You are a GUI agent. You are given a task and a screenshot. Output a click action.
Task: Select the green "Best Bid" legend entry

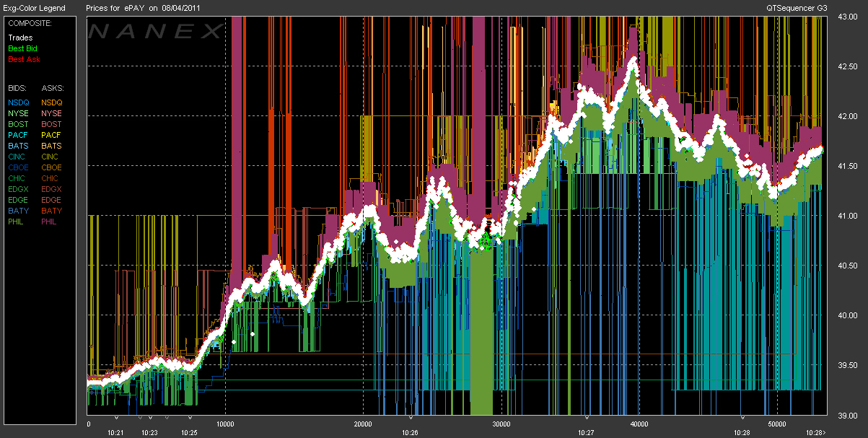pyautogui.click(x=22, y=48)
